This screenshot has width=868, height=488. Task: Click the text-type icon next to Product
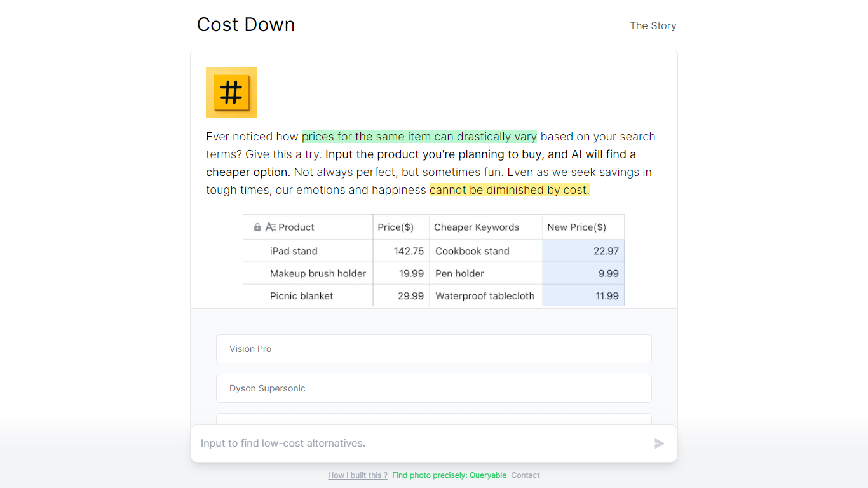(270, 227)
